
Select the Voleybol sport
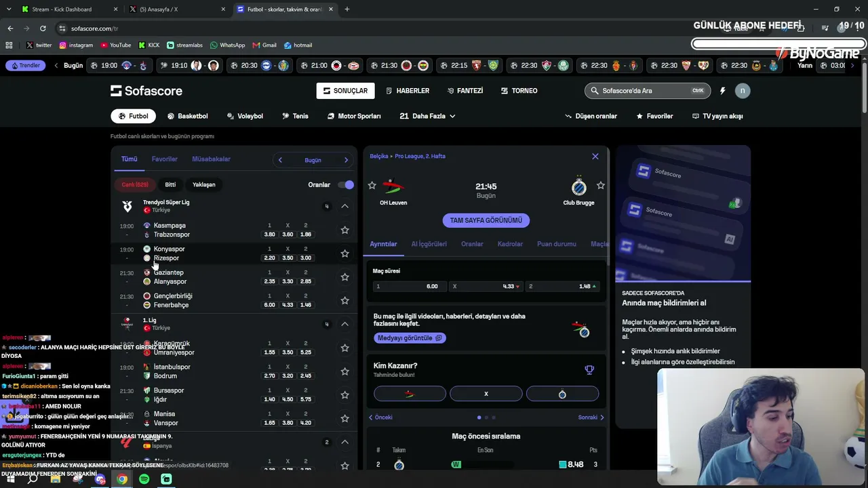tap(245, 116)
